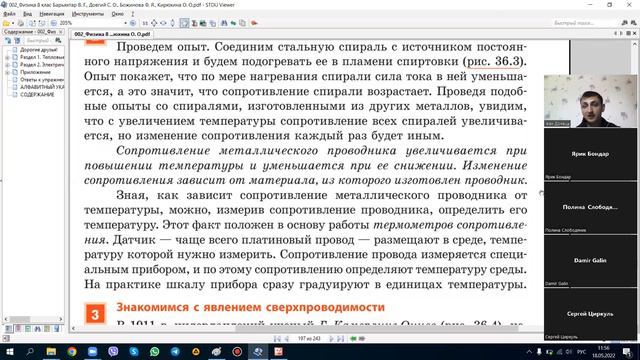Click the text select tool icon
This screenshot has height=360, width=640.
(194, 23)
